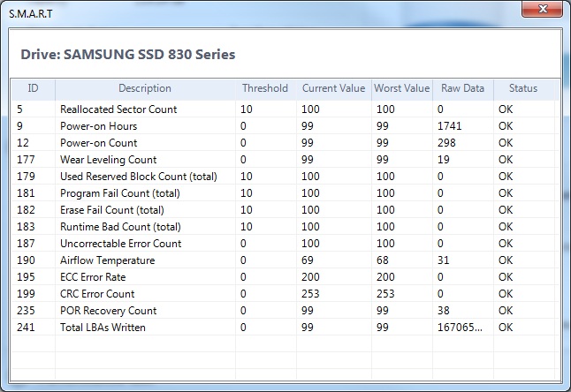The height and width of the screenshot is (392, 571).
Task: Click raw data value 31
Action: [443, 260]
